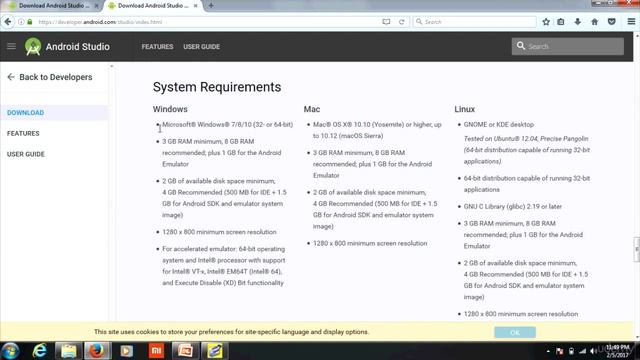640x360 pixels.
Task: Click the Android Studio title text
Action: [78, 47]
